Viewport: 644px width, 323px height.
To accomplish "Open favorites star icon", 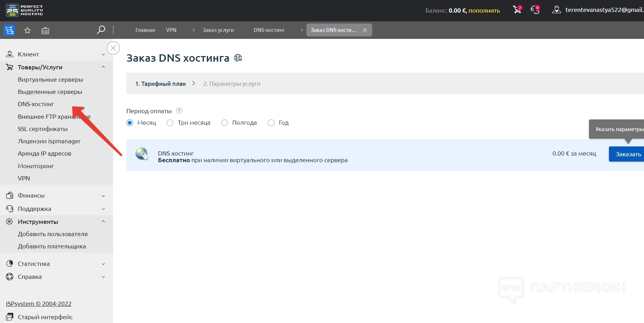I will tap(28, 30).
